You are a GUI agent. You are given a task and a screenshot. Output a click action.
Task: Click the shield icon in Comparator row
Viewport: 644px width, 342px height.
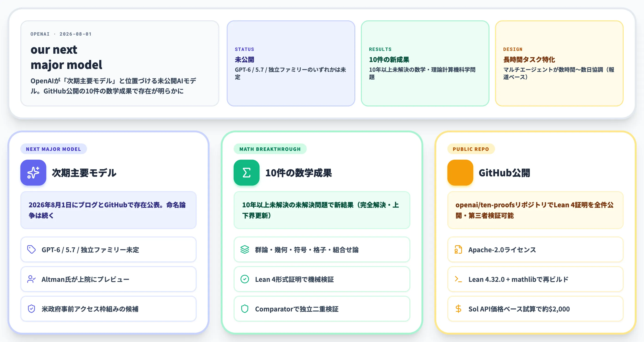(x=245, y=309)
